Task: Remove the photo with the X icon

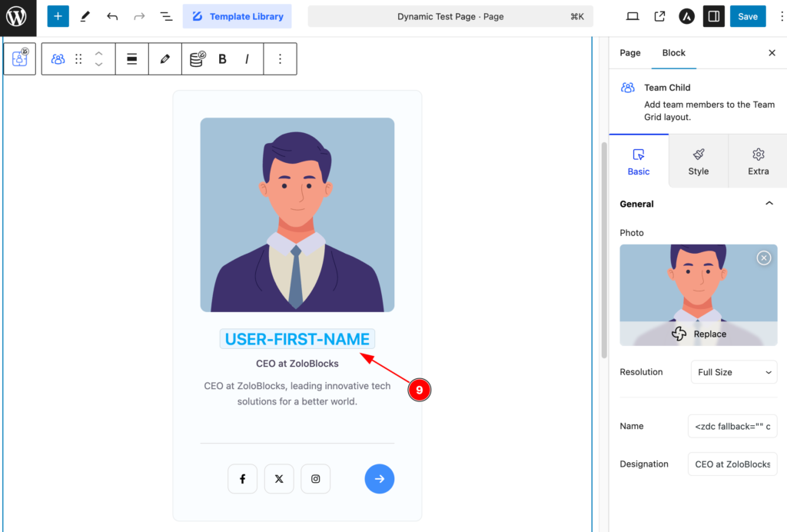Action: point(763,258)
